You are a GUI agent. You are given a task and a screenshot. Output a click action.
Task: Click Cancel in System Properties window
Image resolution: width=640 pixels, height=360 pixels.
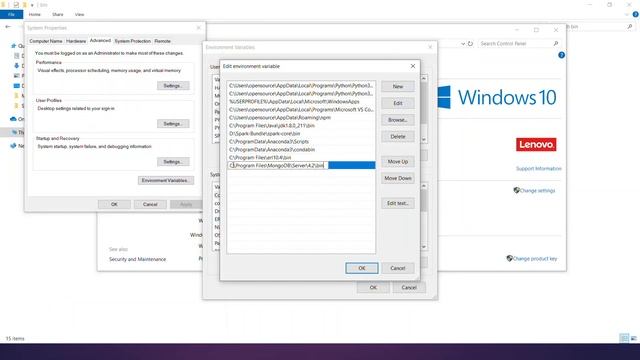click(150, 204)
